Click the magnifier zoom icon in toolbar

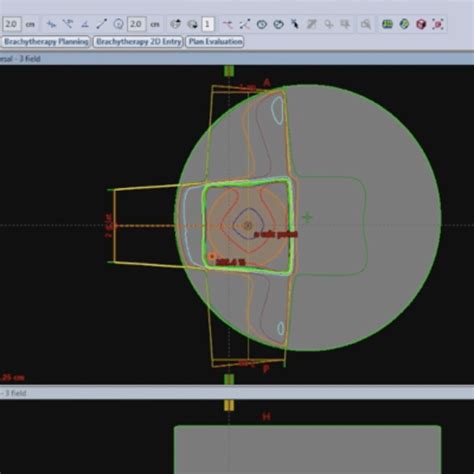[x=366, y=24]
